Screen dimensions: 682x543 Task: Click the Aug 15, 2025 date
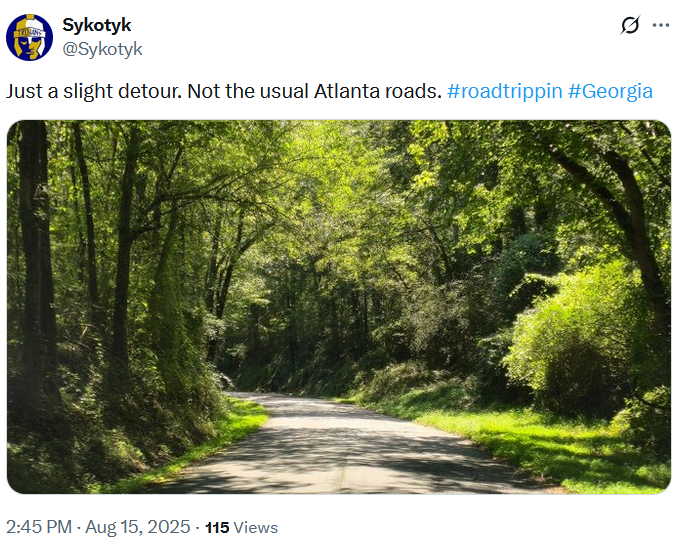click(x=138, y=527)
